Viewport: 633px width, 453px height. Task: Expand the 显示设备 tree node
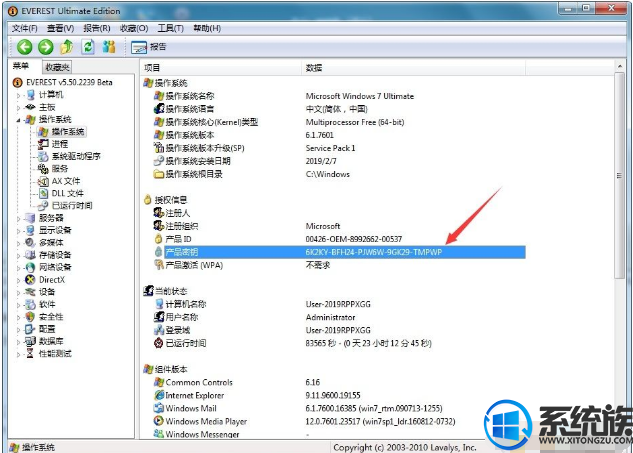click(18, 231)
